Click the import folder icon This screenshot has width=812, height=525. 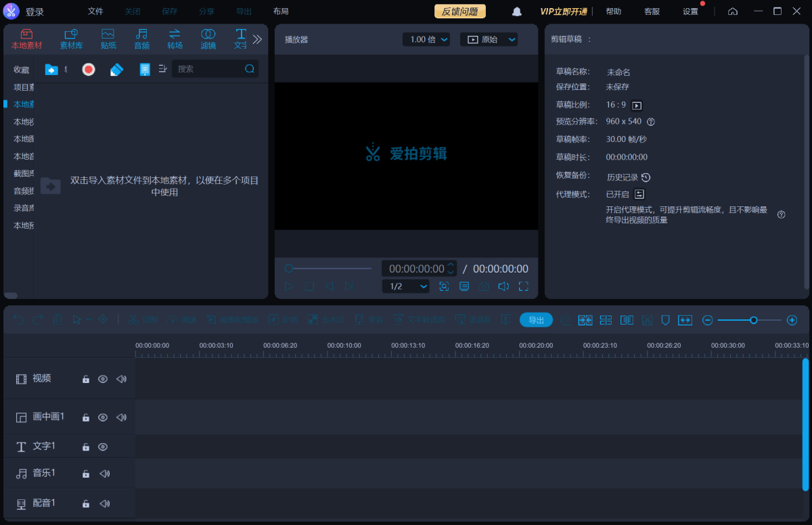click(51, 69)
